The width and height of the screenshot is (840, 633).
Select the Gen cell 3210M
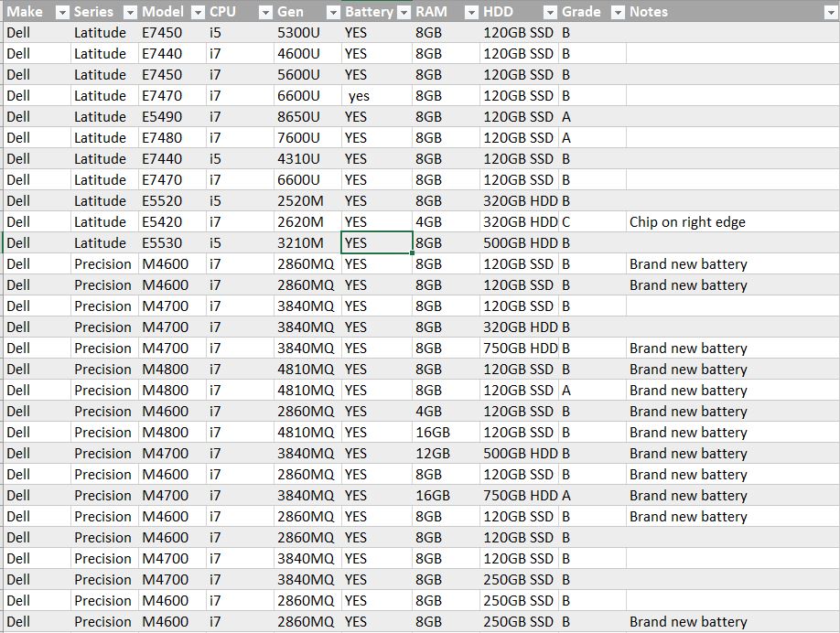(308, 242)
